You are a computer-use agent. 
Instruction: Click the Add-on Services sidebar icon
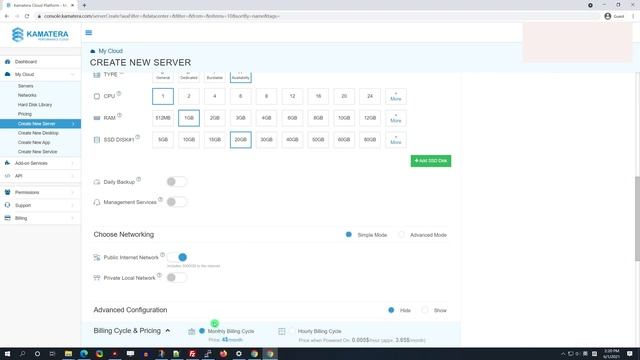pos(7,163)
